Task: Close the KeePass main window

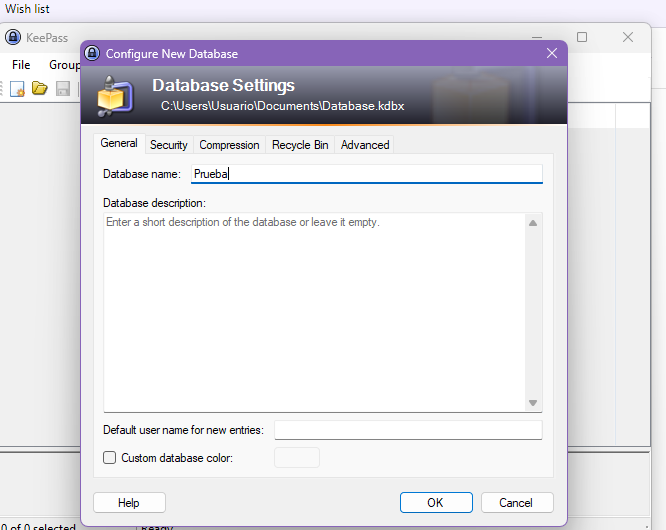Action: point(628,37)
